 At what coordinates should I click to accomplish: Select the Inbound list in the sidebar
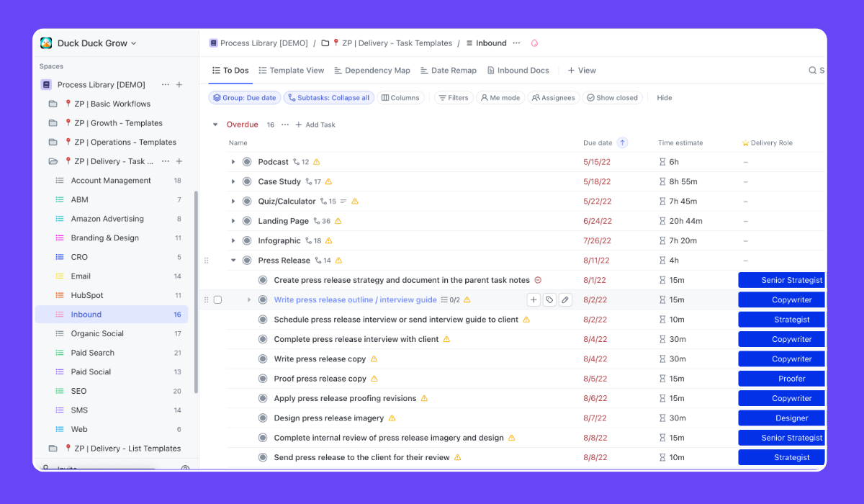point(86,314)
